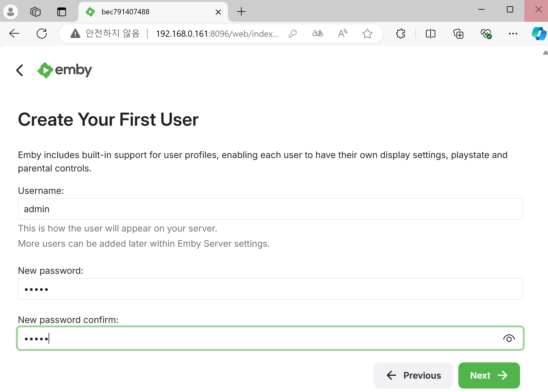Toggle favorite star for this page

click(x=367, y=34)
